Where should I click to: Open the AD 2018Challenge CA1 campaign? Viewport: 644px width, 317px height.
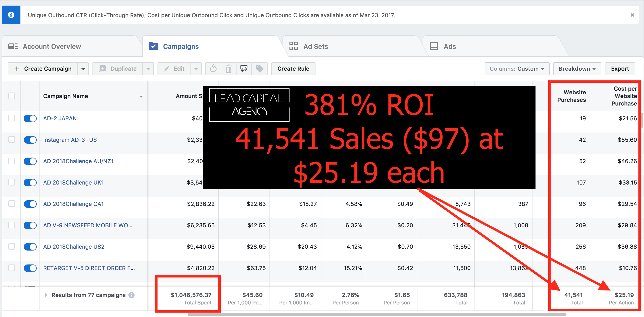(73, 204)
